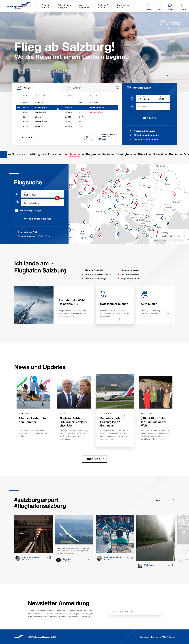Filter social feed by Facebook icon
The width and height of the screenshot is (189, 644).
(166, 500)
